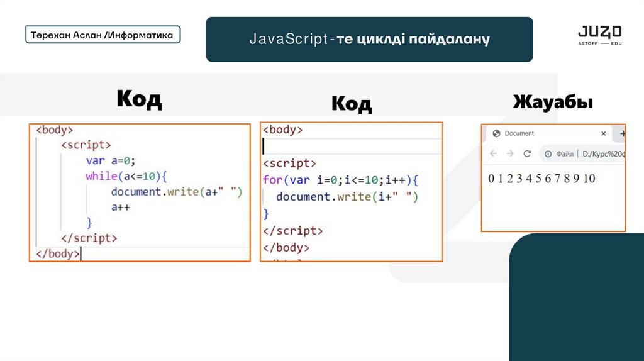644x361 pixels.
Task: Click the slide title JavaScript-те циклді пайдалану
Action: [x=369, y=40]
